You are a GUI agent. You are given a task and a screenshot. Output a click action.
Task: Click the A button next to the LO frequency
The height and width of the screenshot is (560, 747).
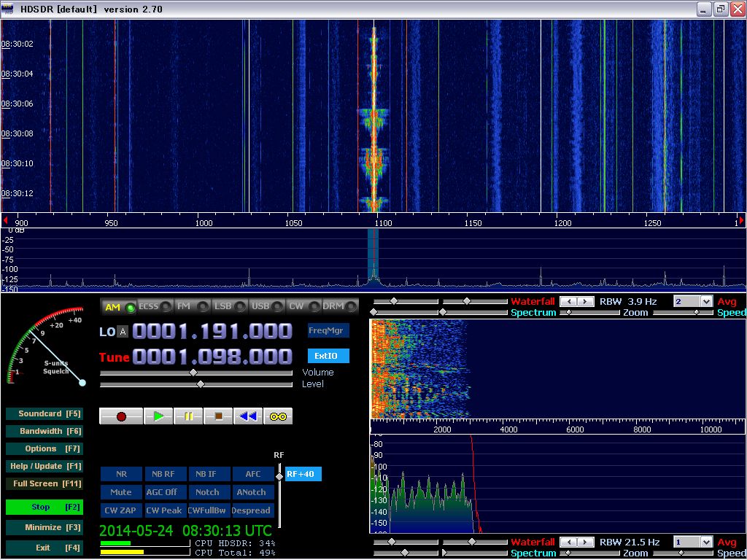121,330
